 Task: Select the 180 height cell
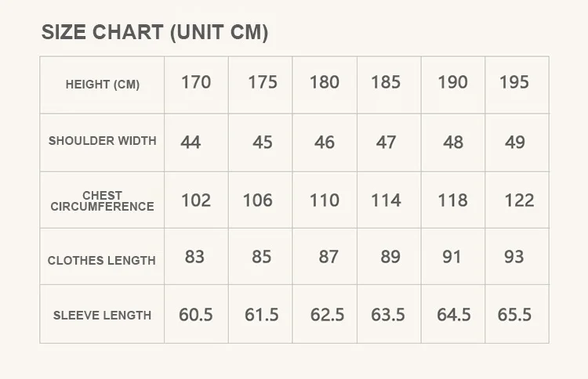tap(324, 82)
